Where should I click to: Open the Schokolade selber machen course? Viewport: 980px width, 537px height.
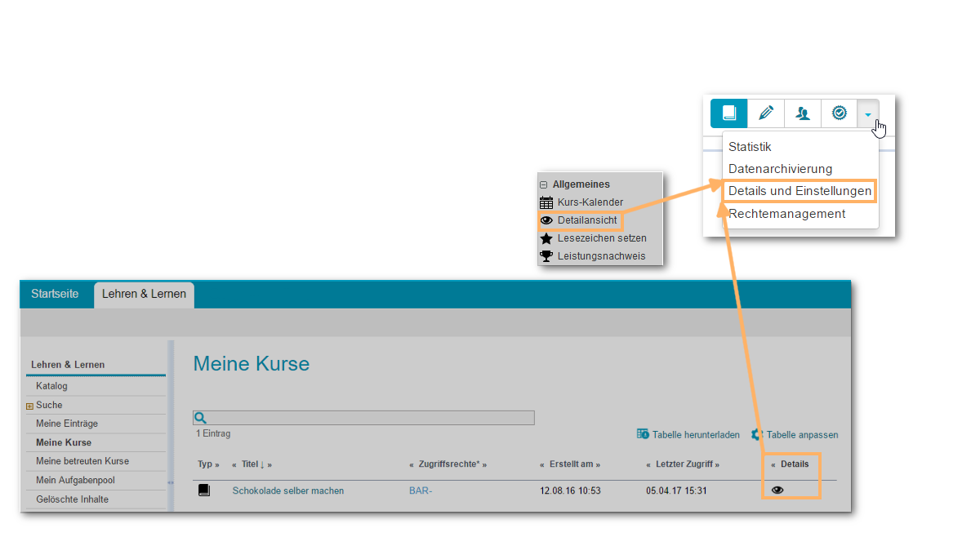click(287, 490)
